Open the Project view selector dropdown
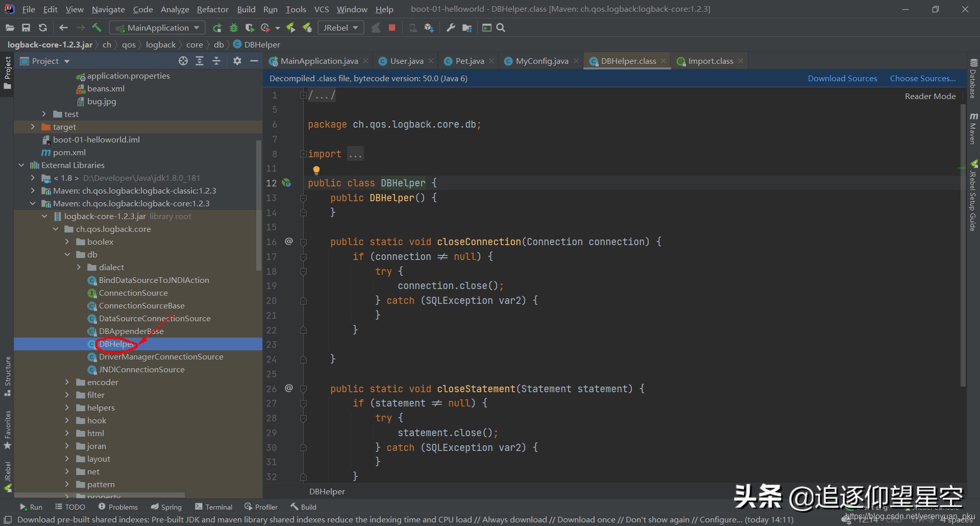The image size is (980, 526). pos(45,61)
